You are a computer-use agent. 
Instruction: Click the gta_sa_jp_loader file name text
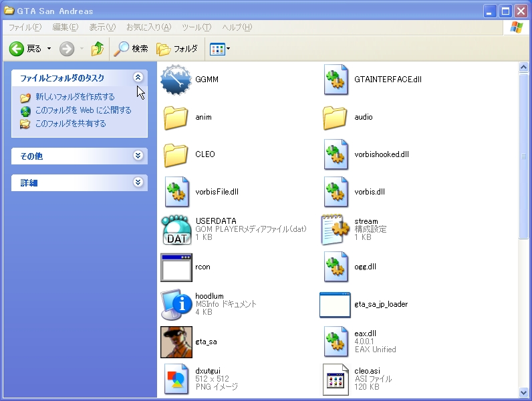(x=381, y=304)
